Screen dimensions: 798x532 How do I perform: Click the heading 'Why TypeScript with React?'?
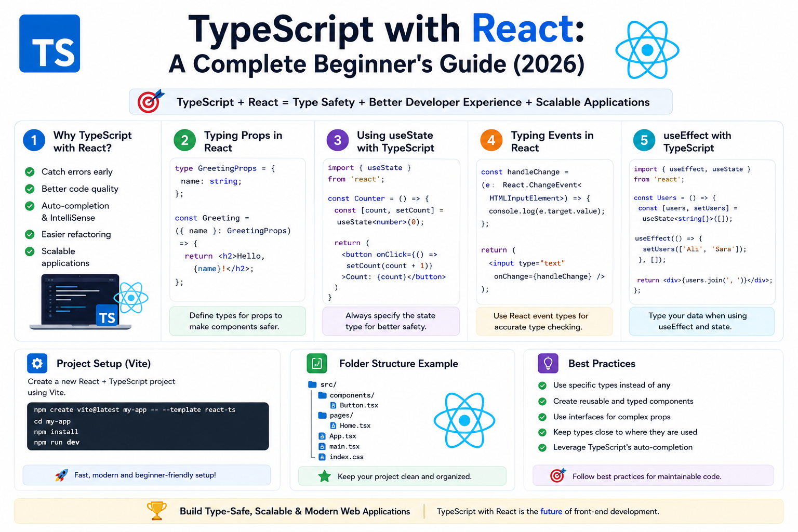point(92,141)
